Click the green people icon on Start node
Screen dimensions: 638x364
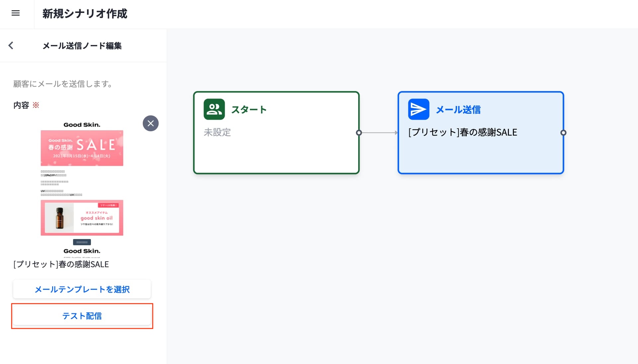[x=214, y=109]
